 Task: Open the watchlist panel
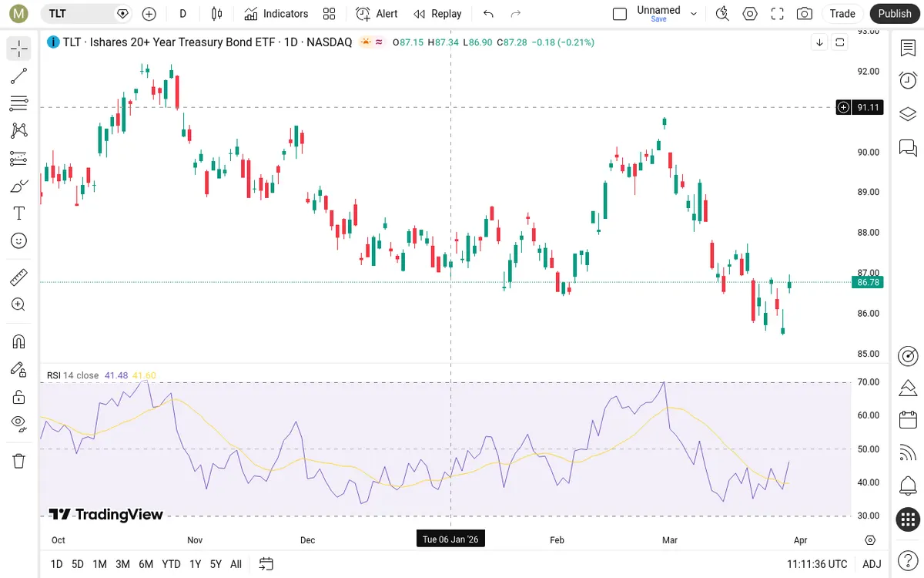point(908,48)
